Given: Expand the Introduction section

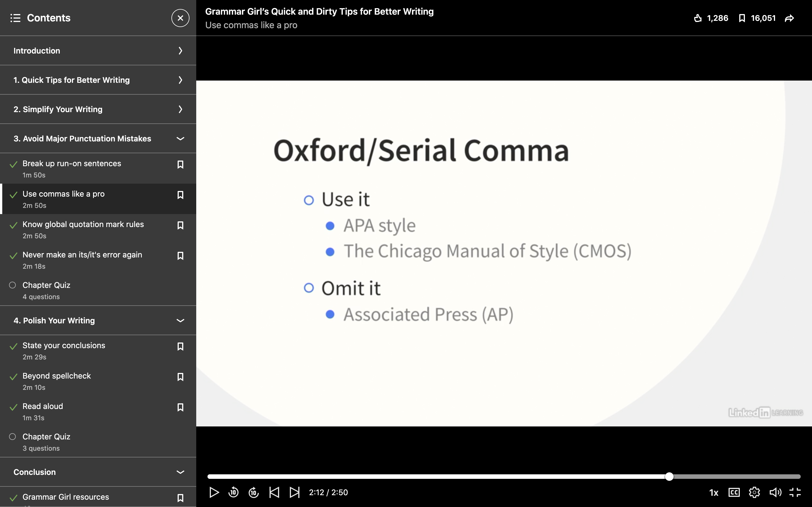Looking at the screenshot, I should pos(180,51).
